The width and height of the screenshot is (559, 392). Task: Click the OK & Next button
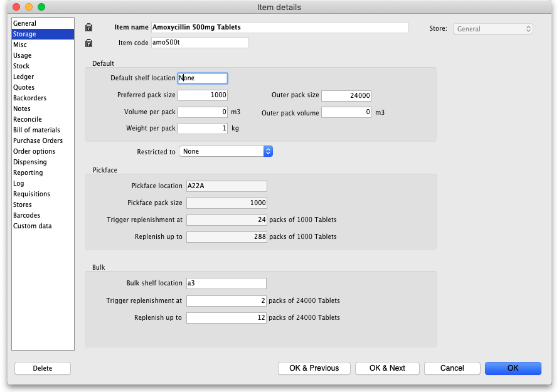[x=387, y=368]
